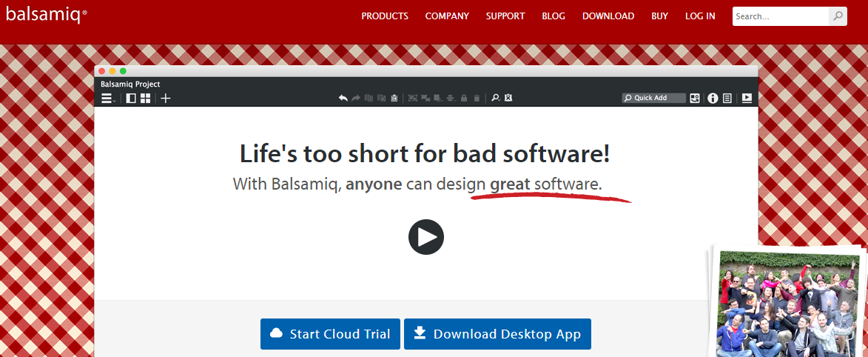Click headline 'Life's too short for bad software!'
Screen dimensions: 868x357
[425, 153]
